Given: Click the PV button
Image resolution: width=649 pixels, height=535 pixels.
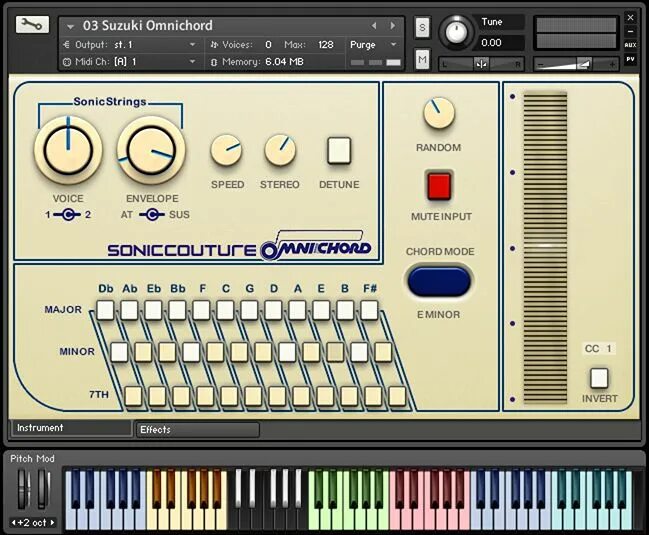Looking at the screenshot, I should tap(630, 59).
